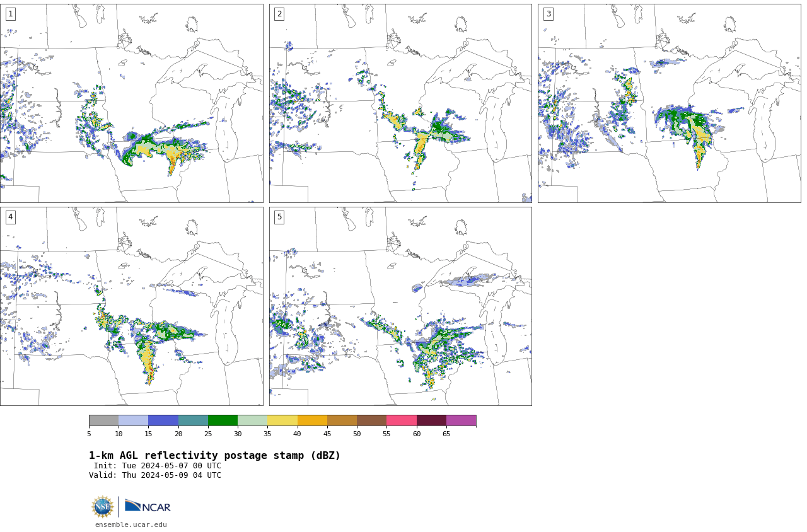Click the Valid: Thu 2024-05-09 04 UTC line
The width and height of the screenshot is (807, 532).
click(x=155, y=475)
